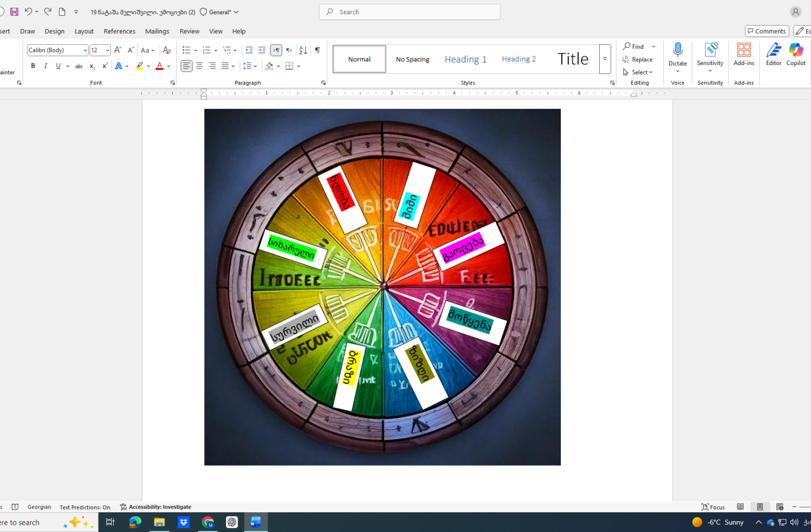Save the document with the save icon
This screenshot has width=811, height=532.
[14, 11]
